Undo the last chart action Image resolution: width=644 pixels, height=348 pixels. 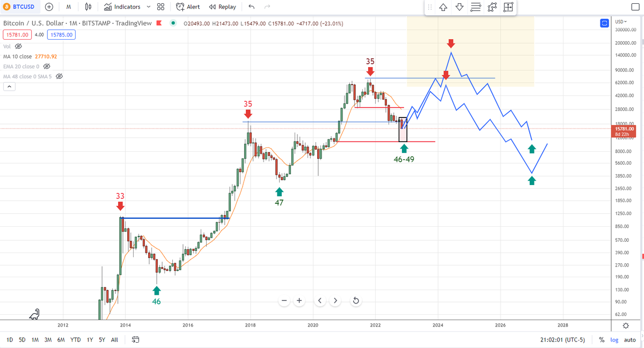pyautogui.click(x=251, y=7)
